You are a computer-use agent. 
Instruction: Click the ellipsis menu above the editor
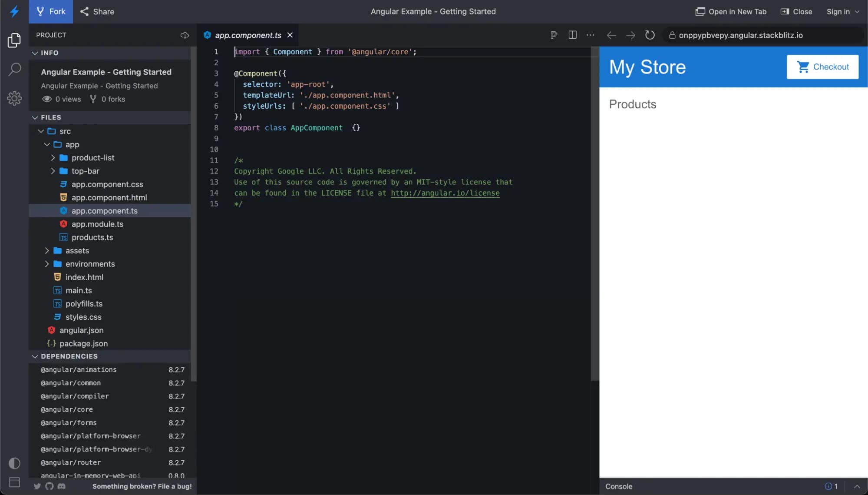pyautogui.click(x=590, y=35)
